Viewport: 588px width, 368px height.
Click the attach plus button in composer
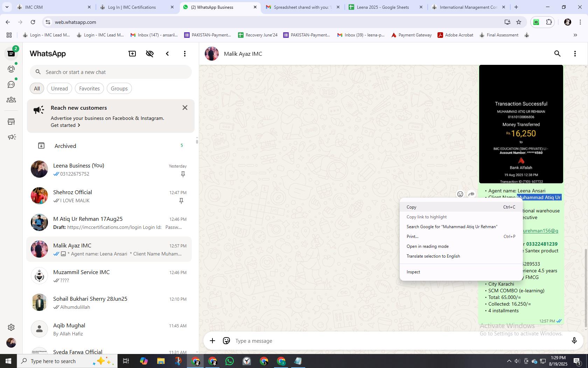pos(212,341)
